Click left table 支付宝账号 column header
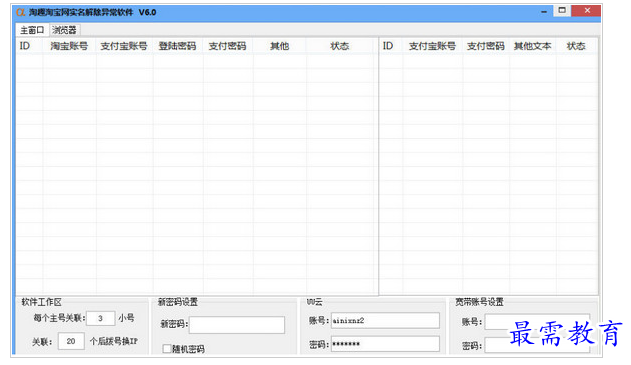The image size is (631, 365). coord(124,46)
